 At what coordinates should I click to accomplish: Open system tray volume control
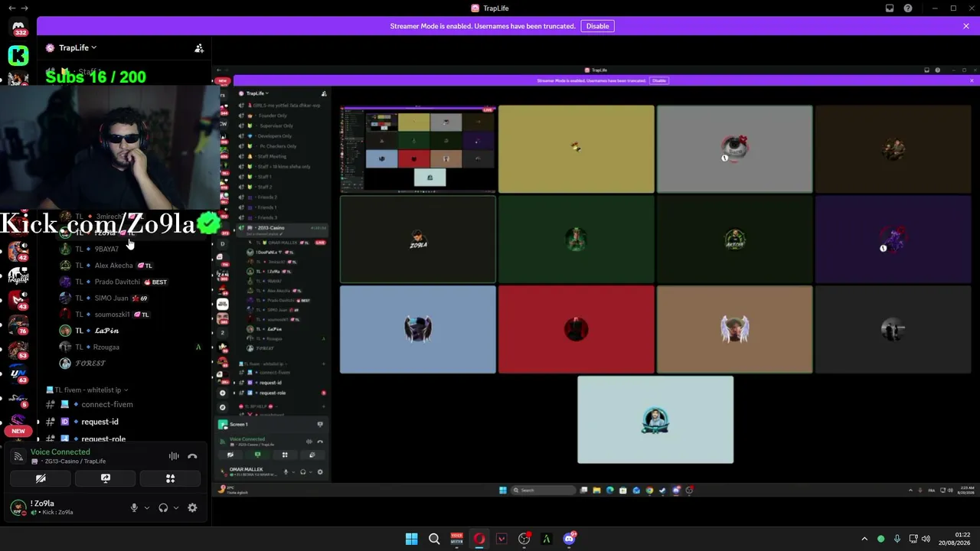coord(926,539)
